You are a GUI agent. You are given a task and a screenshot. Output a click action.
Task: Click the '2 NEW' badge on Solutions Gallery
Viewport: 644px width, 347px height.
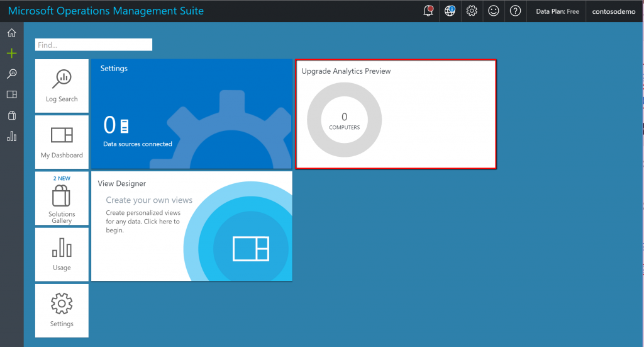tap(62, 178)
